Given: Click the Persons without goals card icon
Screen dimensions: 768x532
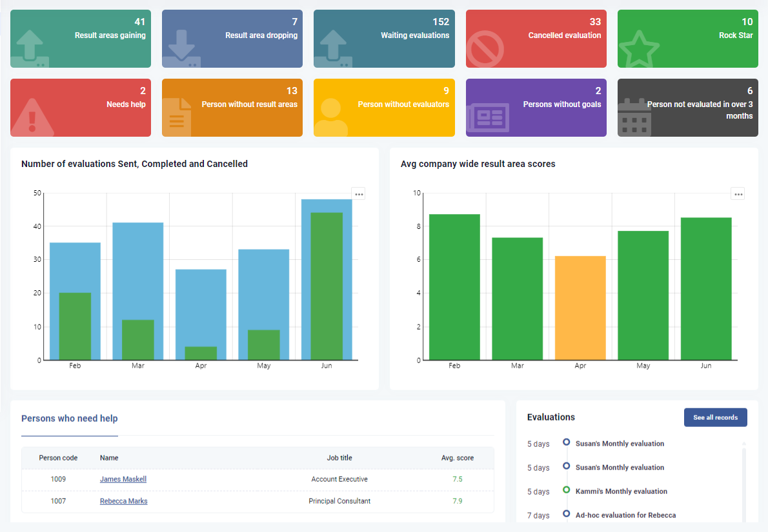Looking at the screenshot, I should 488,118.
